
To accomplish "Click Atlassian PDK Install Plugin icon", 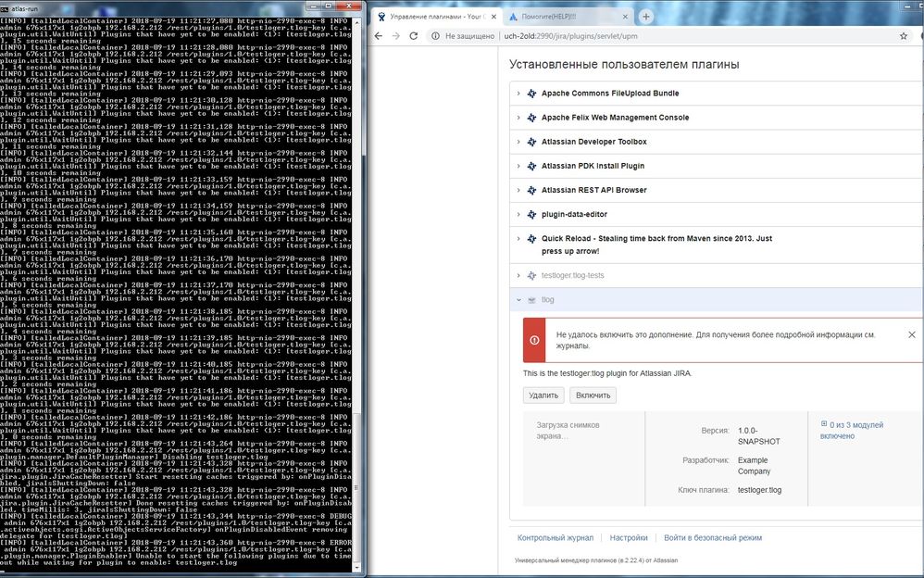I will (x=531, y=166).
